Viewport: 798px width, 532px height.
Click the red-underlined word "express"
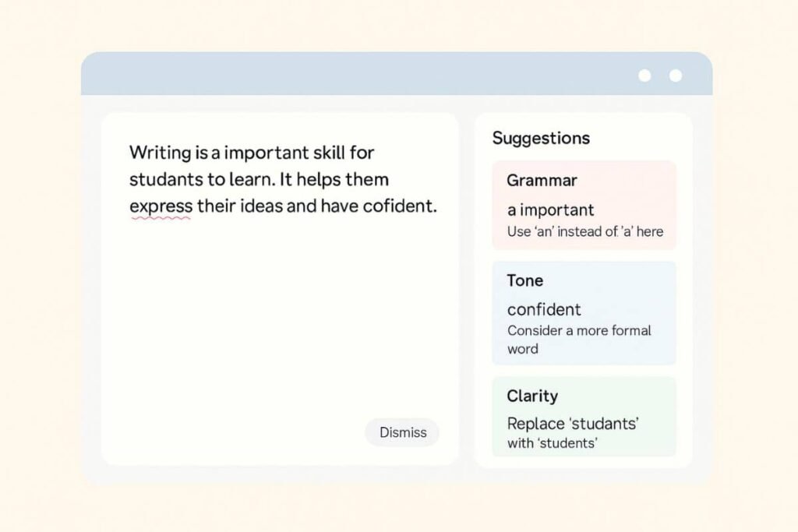[161, 207]
